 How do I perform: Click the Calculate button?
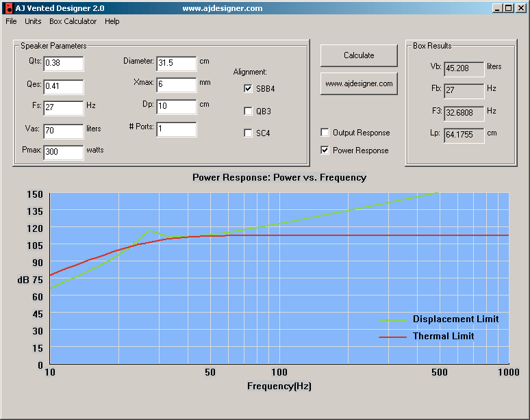(359, 55)
